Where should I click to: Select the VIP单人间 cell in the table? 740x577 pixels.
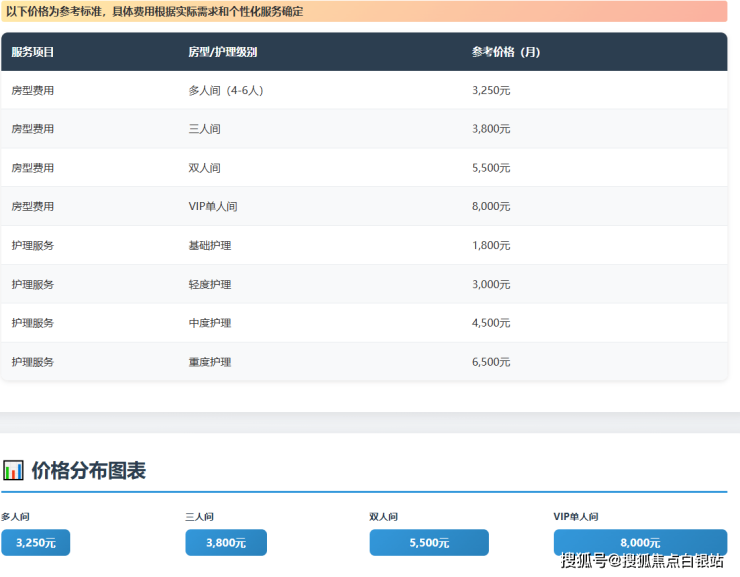pos(212,207)
